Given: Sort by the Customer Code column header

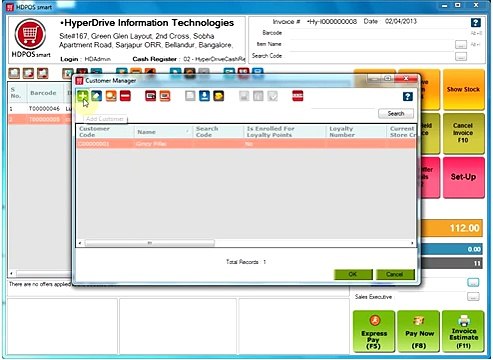Looking at the screenshot, I should coord(105,132).
